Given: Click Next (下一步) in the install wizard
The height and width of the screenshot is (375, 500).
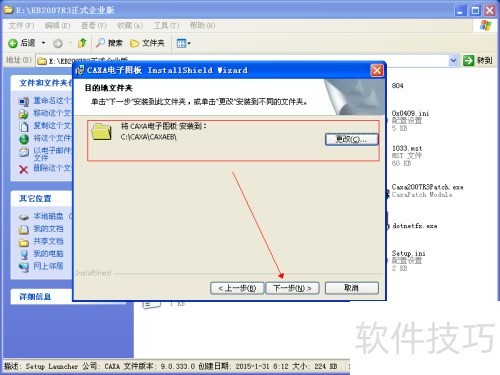Looking at the screenshot, I should click(292, 288).
